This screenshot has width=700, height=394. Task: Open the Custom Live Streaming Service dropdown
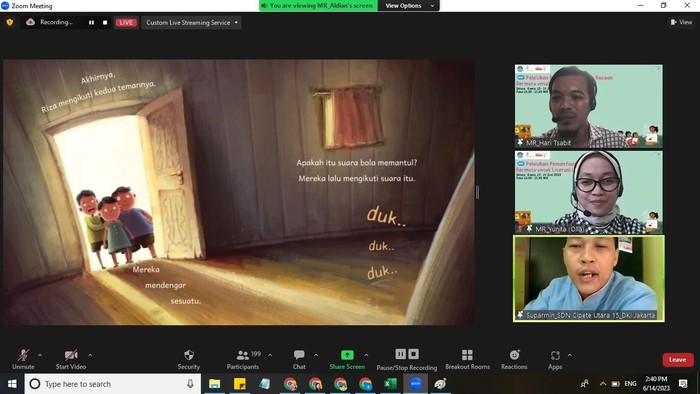[191, 22]
